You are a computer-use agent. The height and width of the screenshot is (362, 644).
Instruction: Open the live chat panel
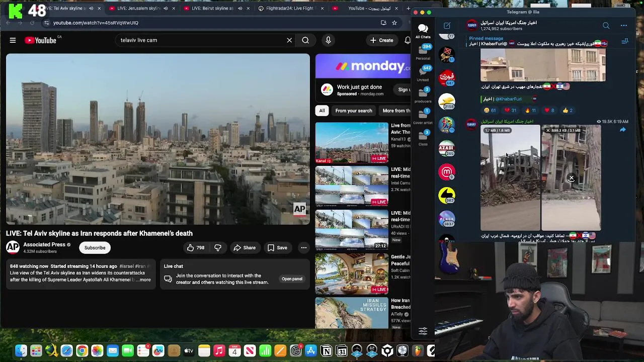[292, 279]
